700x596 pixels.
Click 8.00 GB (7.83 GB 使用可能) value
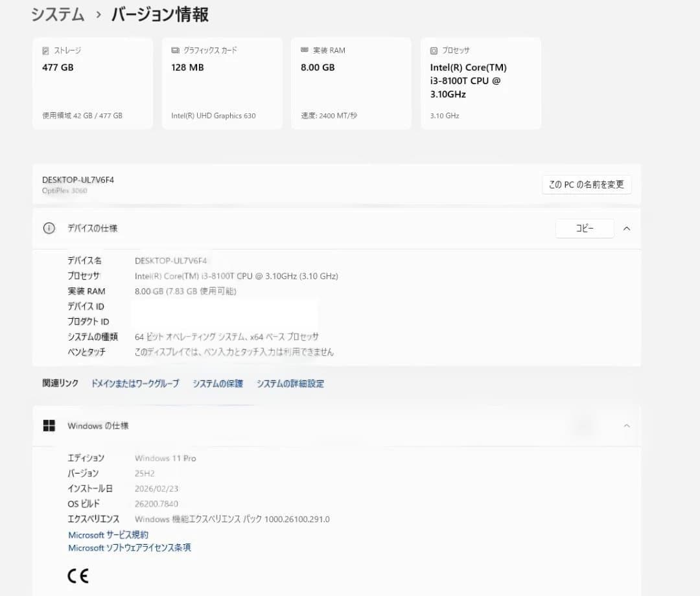tap(185, 292)
